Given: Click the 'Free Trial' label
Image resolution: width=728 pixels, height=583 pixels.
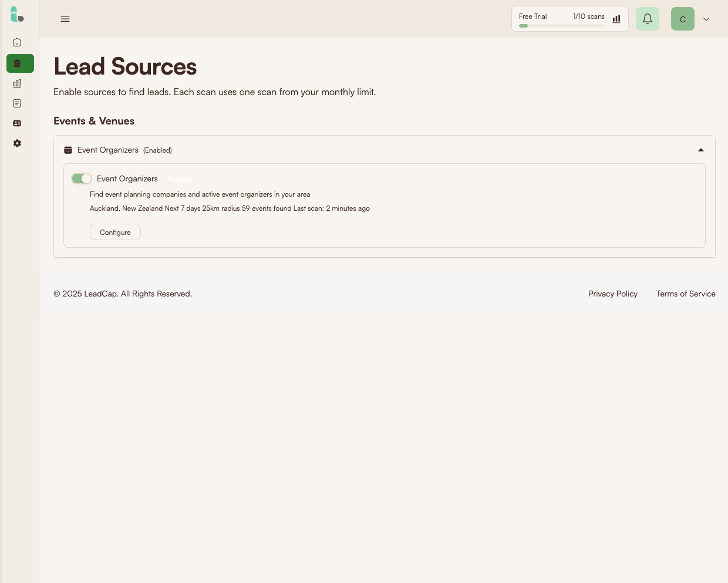Looking at the screenshot, I should click(x=533, y=16).
